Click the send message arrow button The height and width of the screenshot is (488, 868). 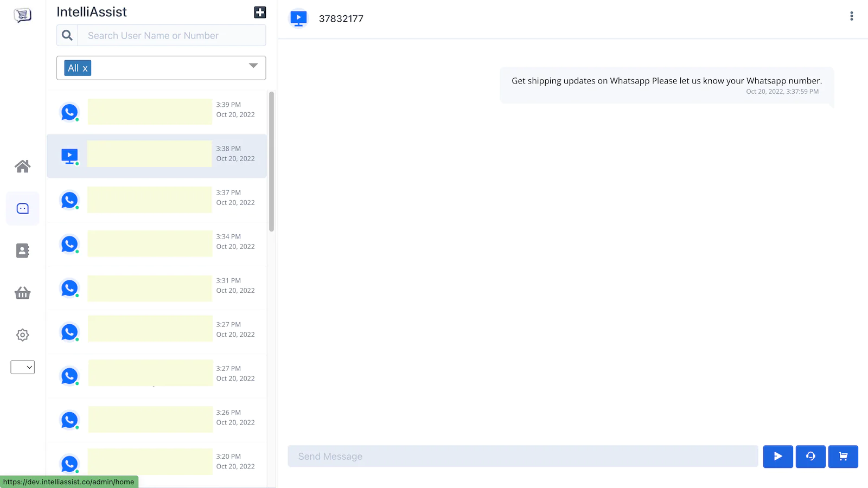777,457
